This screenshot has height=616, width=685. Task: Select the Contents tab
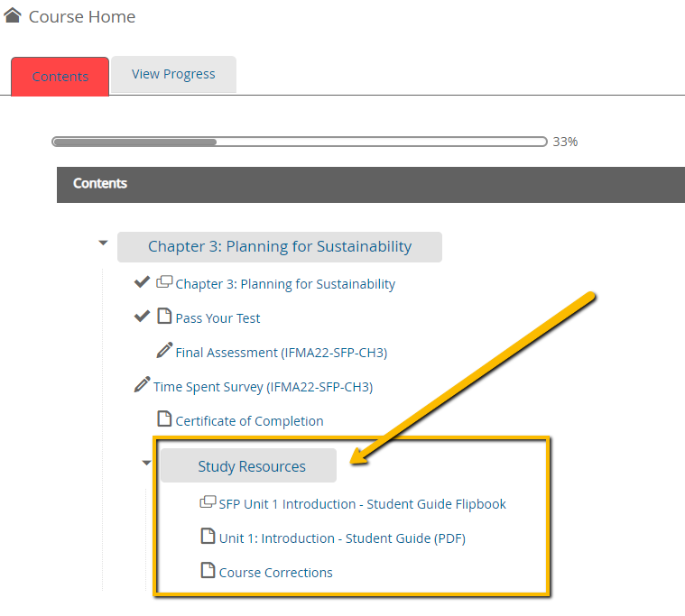pyautogui.click(x=60, y=77)
